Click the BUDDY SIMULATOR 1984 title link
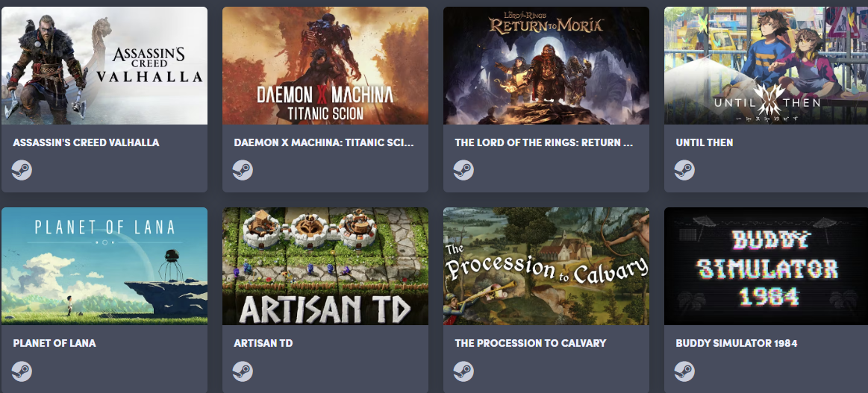The image size is (868, 393). [736, 343]
